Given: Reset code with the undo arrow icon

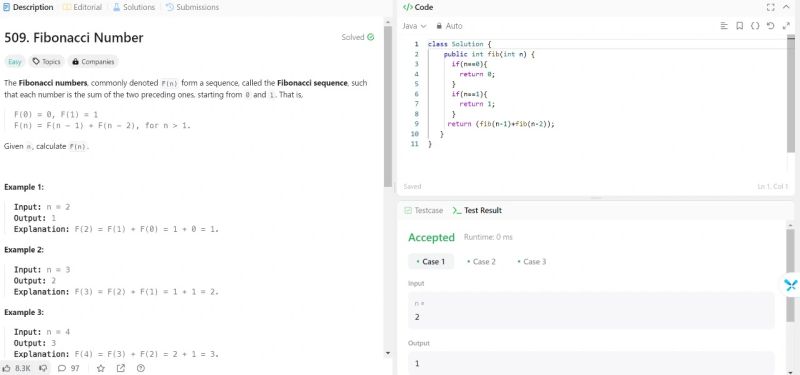Looking at the screenshot, I should click(x=770, y=26).
